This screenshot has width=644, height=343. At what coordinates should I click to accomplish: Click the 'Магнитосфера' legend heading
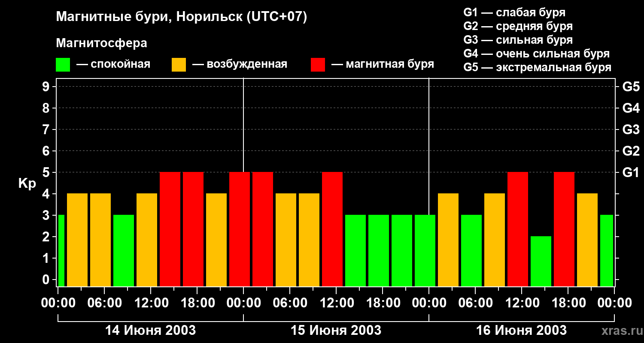click(101, 43)
